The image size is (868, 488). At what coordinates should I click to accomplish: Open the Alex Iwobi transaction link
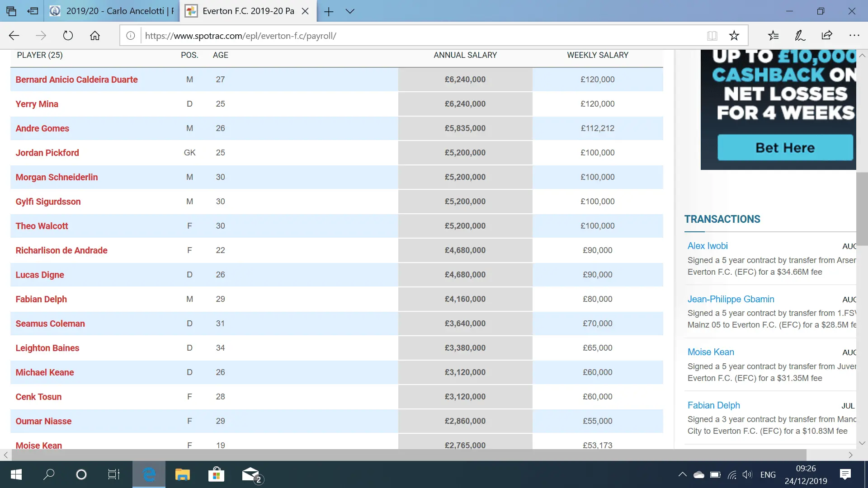pyautogui.click(x=708, y=246)
